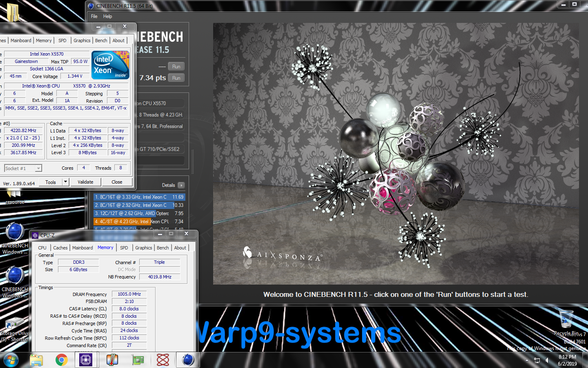Click the Cinebench rendered scene image
Screen dimensions: 588x368
pos(396,154)
